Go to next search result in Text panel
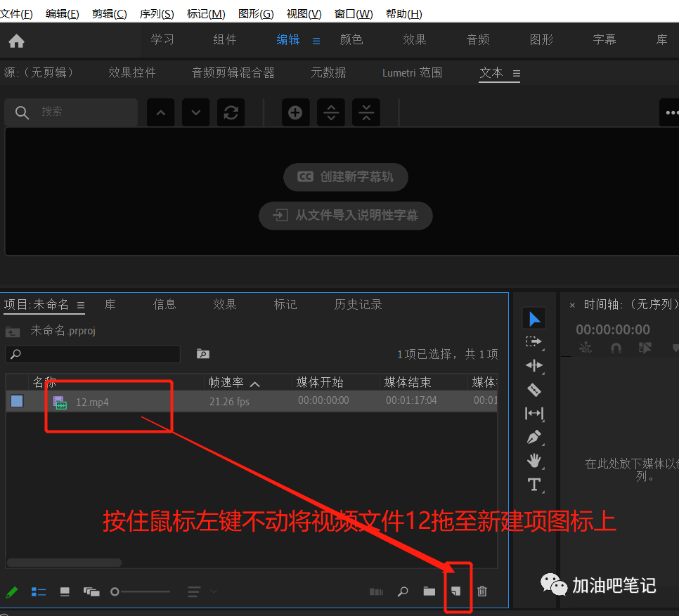679x616 pixels. 195,112
